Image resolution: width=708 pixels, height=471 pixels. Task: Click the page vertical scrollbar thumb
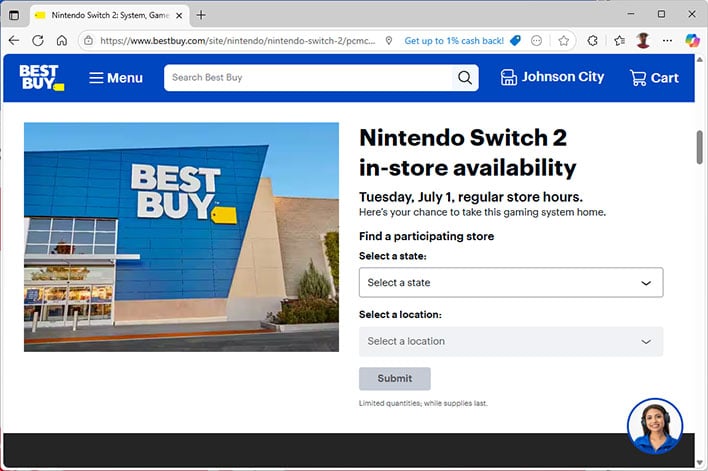click(699, 147)
